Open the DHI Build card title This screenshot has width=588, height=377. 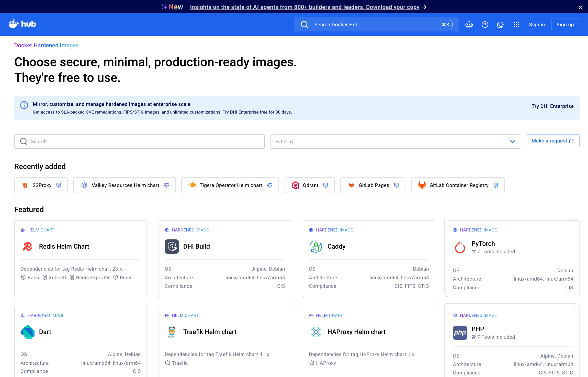[197, 247]
